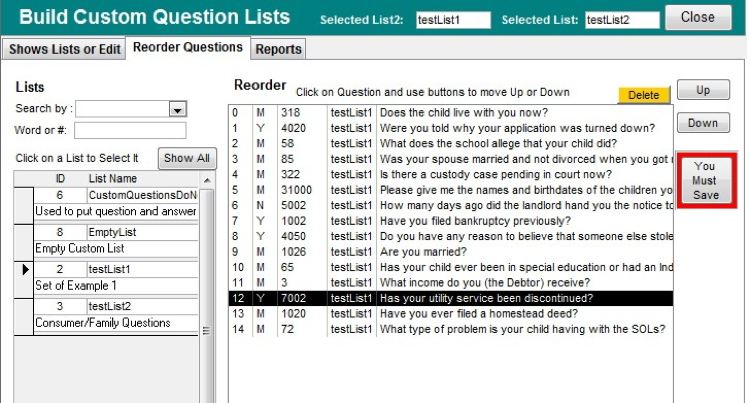Click the Selected List field showing testList2
Image resolution: width=750 pixels, height=403 pixels.
click(621, 19)
